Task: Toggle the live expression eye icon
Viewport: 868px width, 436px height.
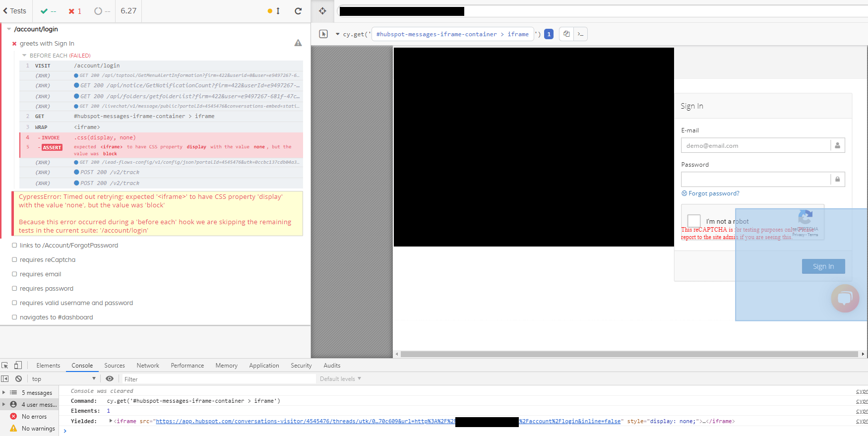Action: [x=110, y=378]
